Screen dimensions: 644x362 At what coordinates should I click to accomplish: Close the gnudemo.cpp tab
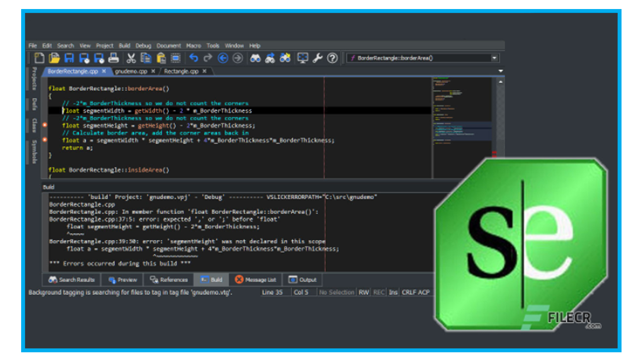click(x=153, y=71)
